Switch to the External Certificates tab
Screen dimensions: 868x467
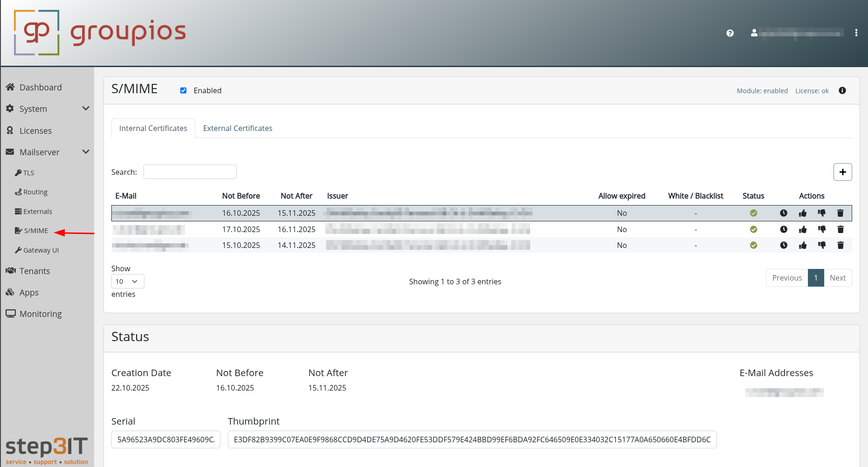[238, 128]
